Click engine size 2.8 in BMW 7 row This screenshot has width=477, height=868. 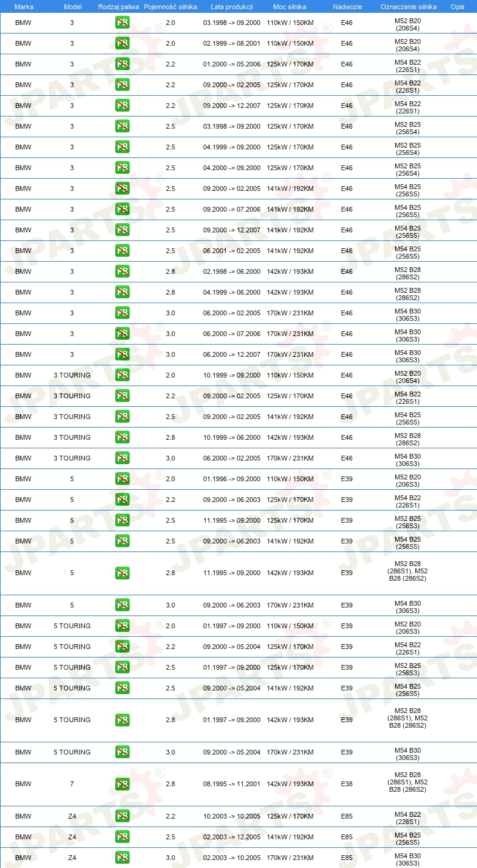pos(170,784)
